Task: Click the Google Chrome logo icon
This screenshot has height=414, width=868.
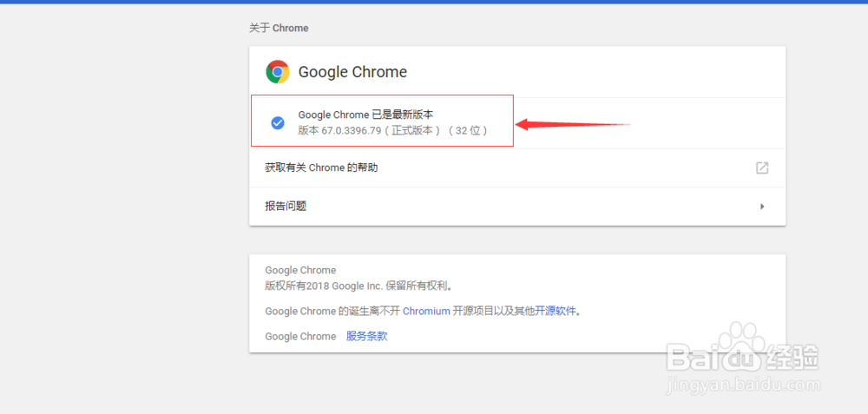Action: 278,72
